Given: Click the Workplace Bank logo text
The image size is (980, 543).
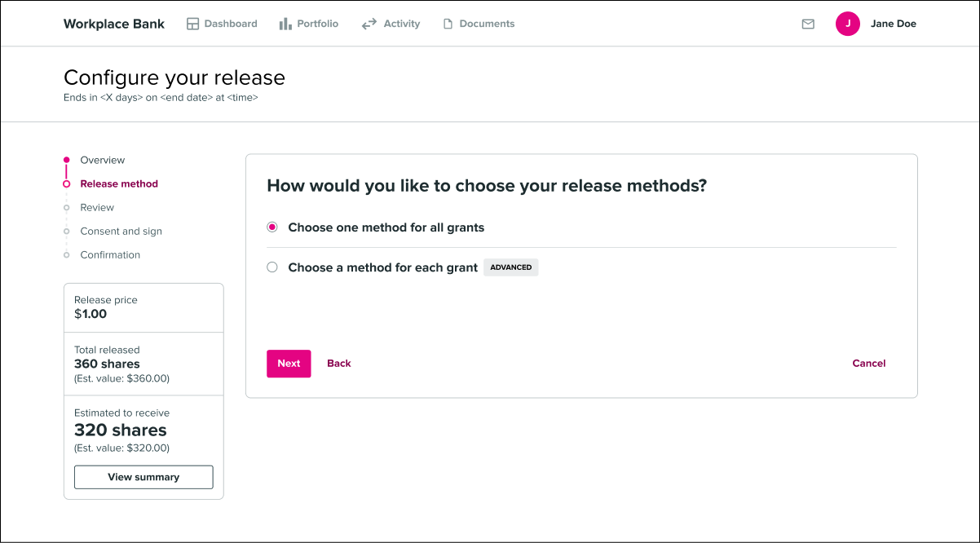Looking at the screenshot, I should (114, 24).
